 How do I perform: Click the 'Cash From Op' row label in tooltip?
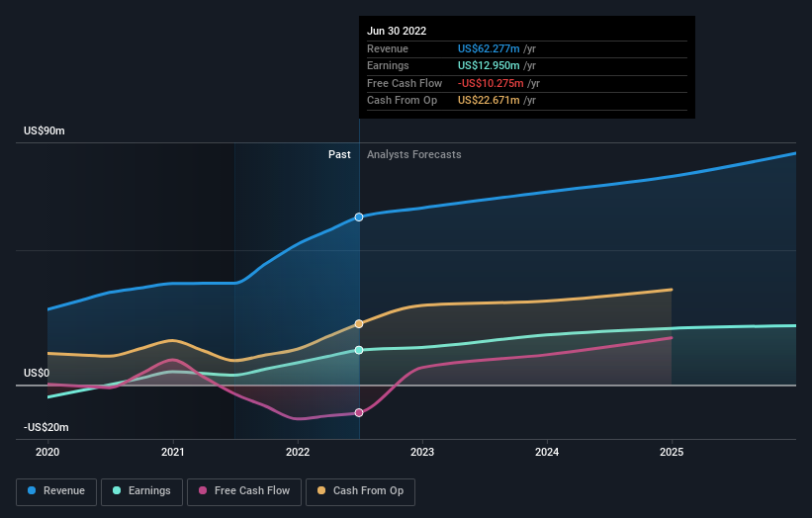(402, 101)
